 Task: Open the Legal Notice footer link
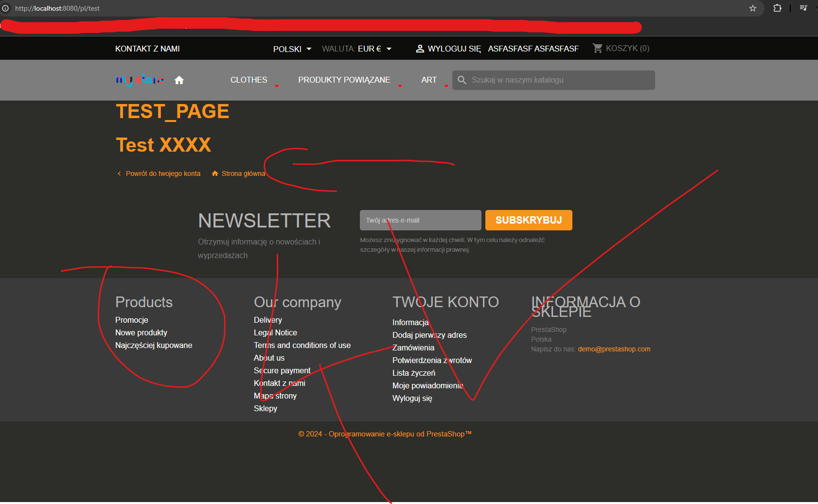click(x=275, y=332)
